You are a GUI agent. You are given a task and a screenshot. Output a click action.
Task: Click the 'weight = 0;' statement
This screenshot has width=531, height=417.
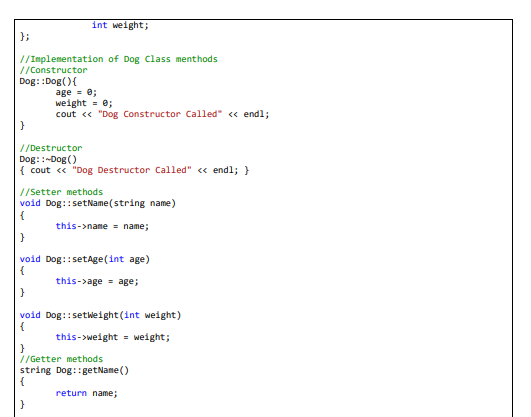coord(84,103)
